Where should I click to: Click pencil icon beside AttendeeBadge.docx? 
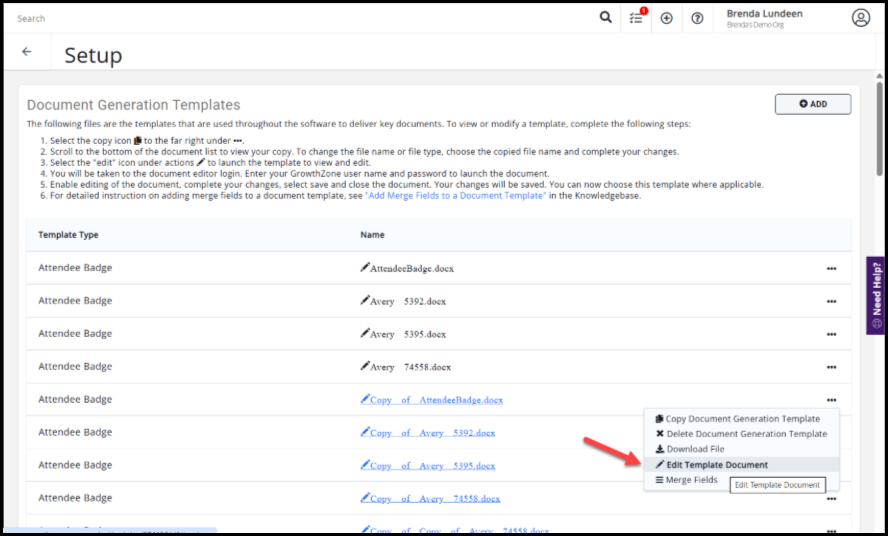tap(365, 268)
